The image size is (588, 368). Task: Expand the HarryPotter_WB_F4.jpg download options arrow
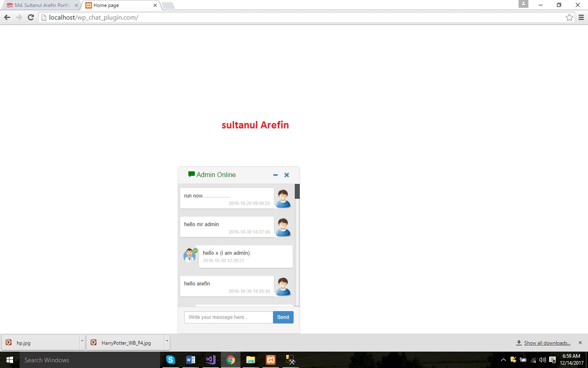[x=167, y=341]
